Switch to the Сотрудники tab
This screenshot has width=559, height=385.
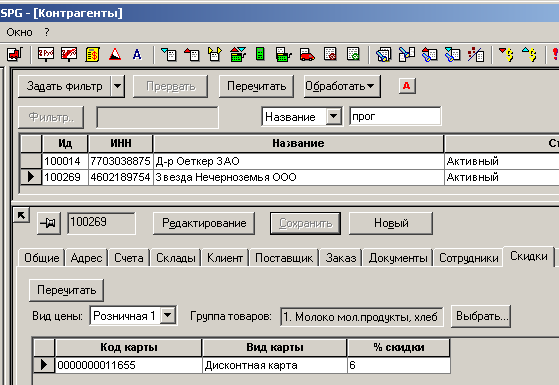(468, 258)
